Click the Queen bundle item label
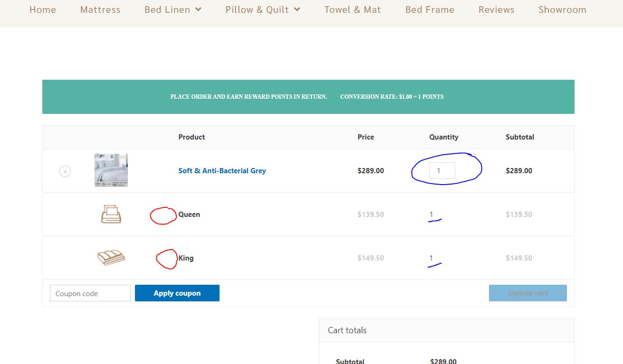Screen dimensions: 623x364 pos(189,215)
